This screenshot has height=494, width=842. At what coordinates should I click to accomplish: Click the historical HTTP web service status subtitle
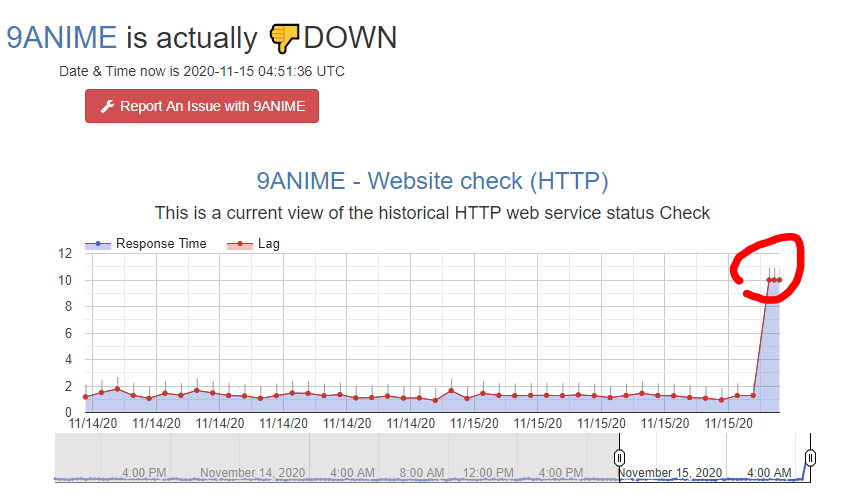[x=432, y=213]
